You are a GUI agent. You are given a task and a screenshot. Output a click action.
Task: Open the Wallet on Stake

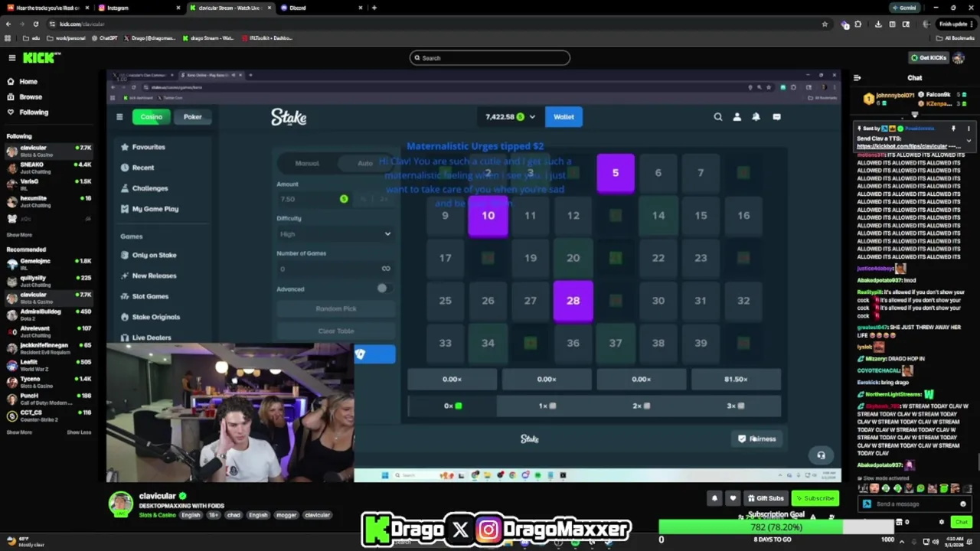(x=563, y=116)
